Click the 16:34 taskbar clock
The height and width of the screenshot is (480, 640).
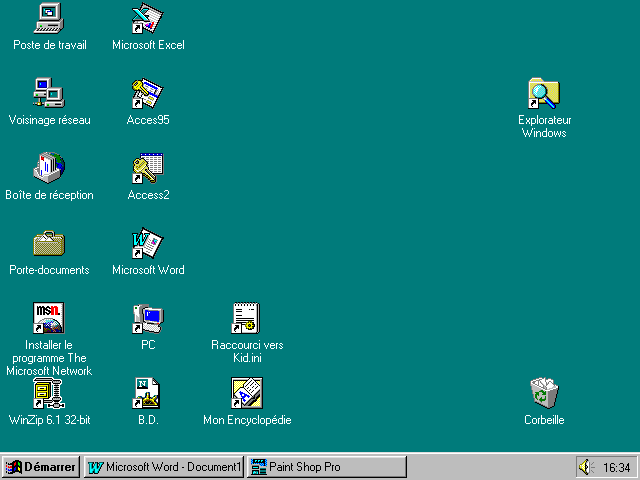[x=617, y=467]
